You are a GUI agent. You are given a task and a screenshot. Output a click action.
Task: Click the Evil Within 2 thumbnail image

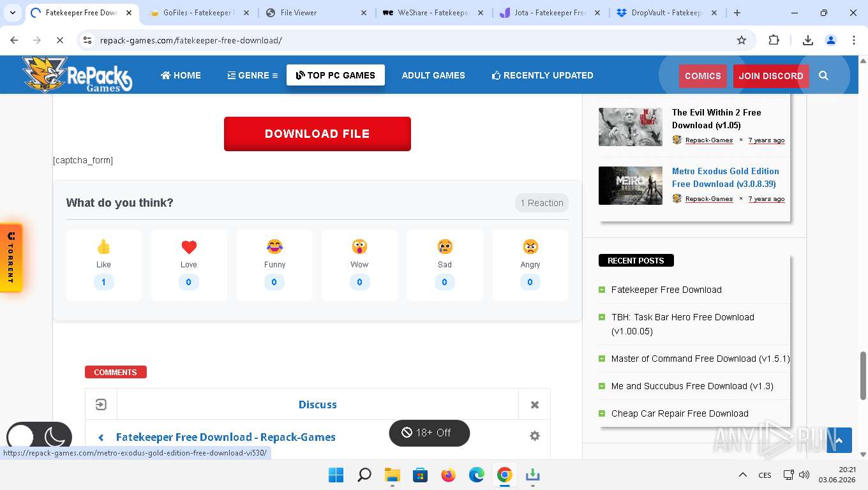631,127
